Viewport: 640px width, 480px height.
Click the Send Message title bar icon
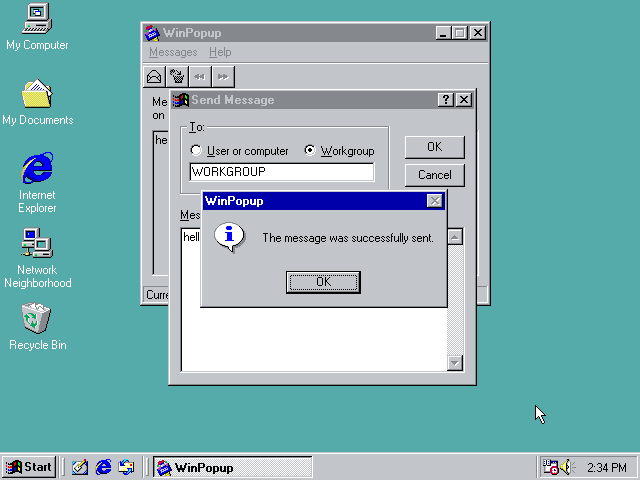(181, 100)
